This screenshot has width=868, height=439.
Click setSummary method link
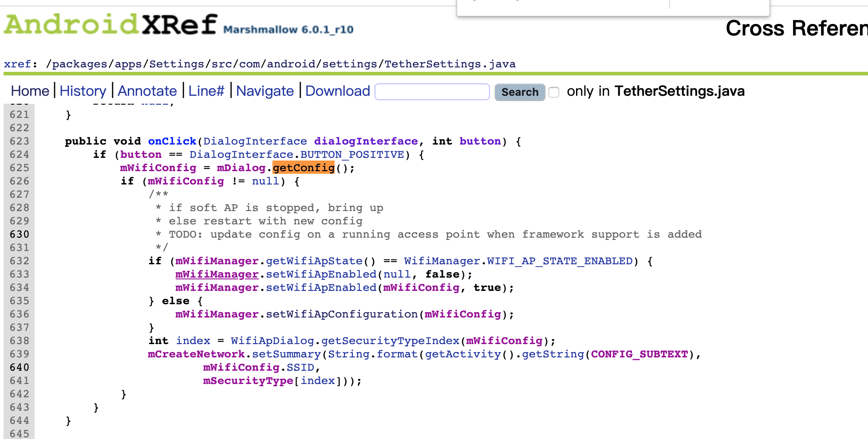coord(286,354)
